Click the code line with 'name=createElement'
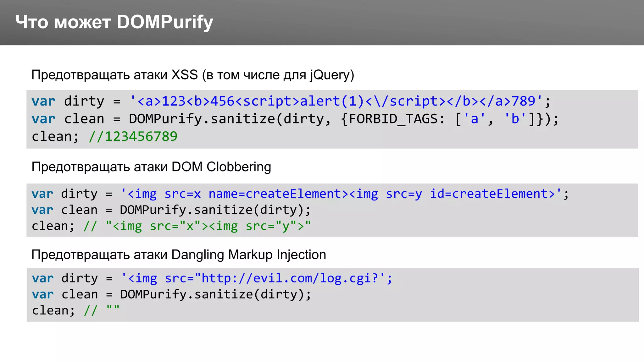This screenshot has width=644, height=362. click(300, 194)
